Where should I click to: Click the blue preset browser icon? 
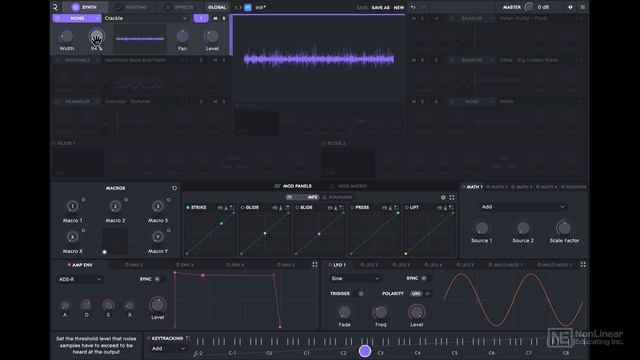pyautogui.click(x=248, y=7)
